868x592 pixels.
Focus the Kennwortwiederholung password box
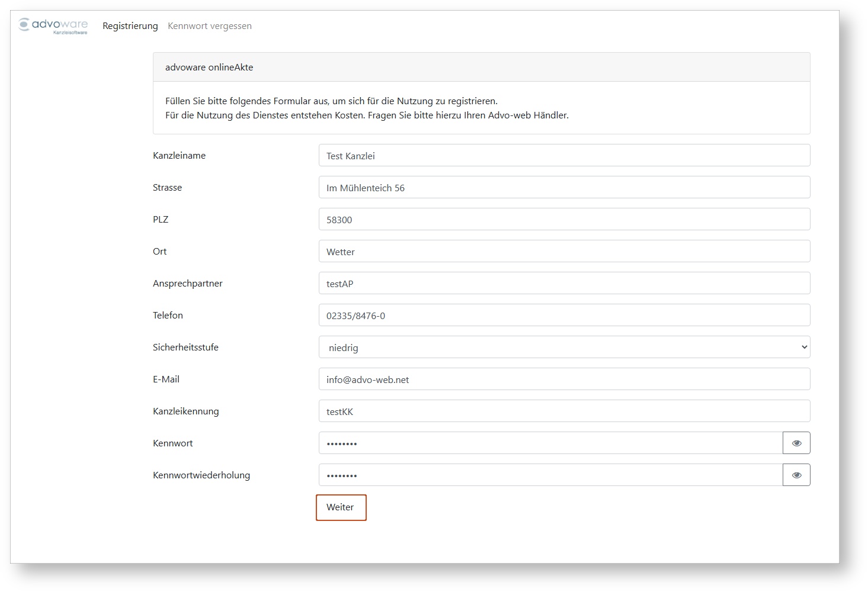click(550, 475)
